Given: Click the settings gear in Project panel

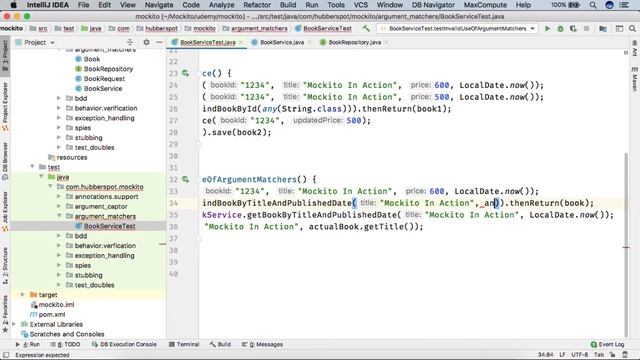Looking at the screenshot, I should tap(146, 42).
